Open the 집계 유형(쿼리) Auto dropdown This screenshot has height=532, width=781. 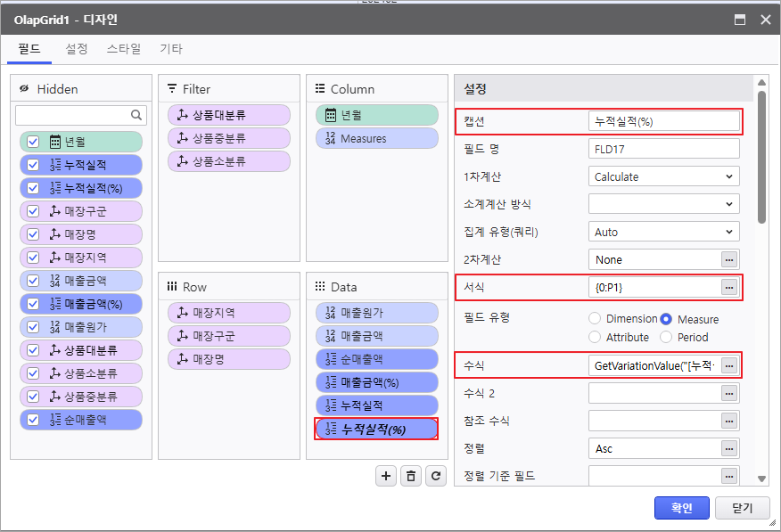[663, 232]
